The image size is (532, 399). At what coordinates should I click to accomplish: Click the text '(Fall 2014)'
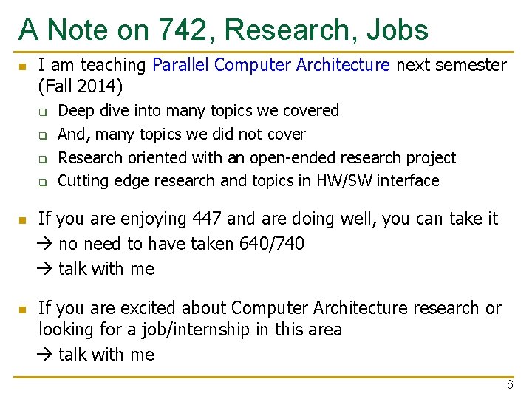click(x=81, y=86)
